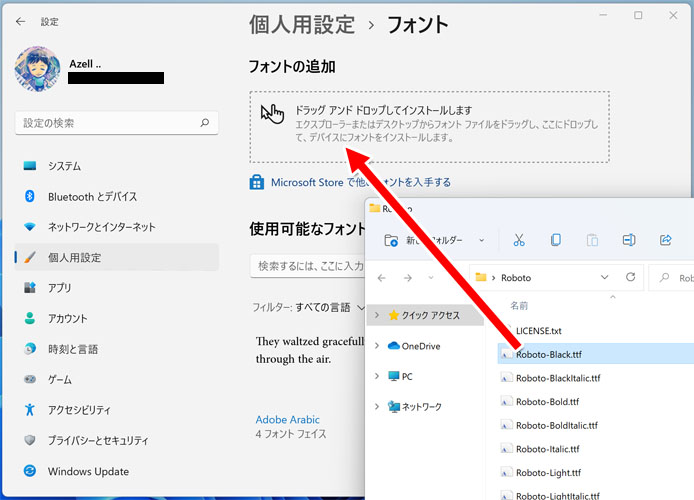
Task: Expand address bar history dropdown
Action: point(604,277)
